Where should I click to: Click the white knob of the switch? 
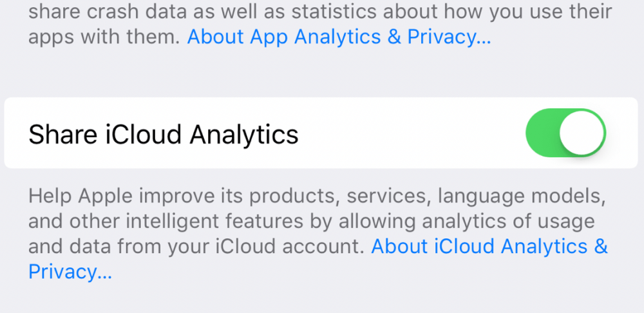[x=582, y=133]
